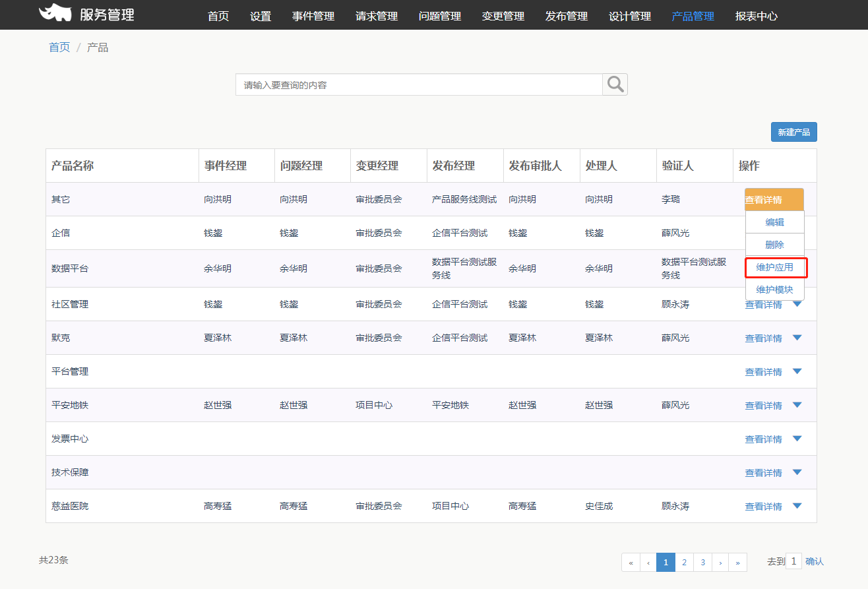Screen dimensions: 868x589
Task: Click the 共23条 total count text
Action: tap(53, 560)
